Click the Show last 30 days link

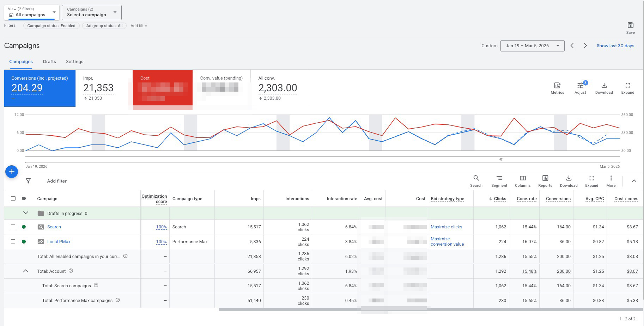(615, 45)
